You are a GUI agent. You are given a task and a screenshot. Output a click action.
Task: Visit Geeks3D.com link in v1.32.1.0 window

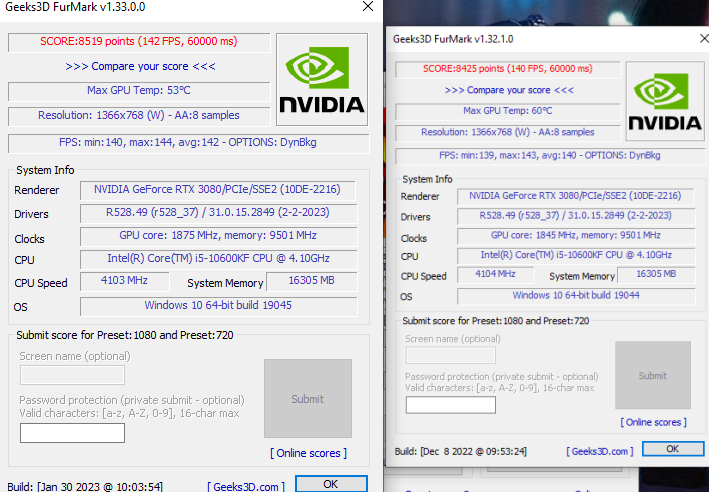tap(600, 451)
